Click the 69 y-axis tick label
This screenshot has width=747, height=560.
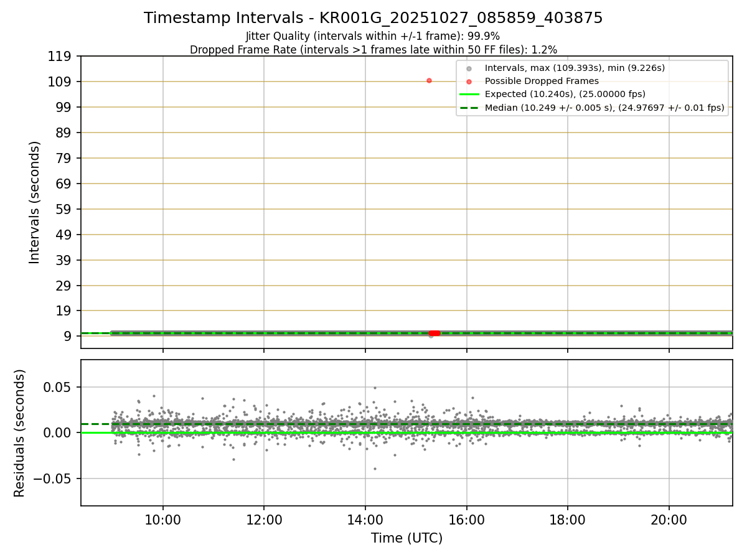pos(65,184)
